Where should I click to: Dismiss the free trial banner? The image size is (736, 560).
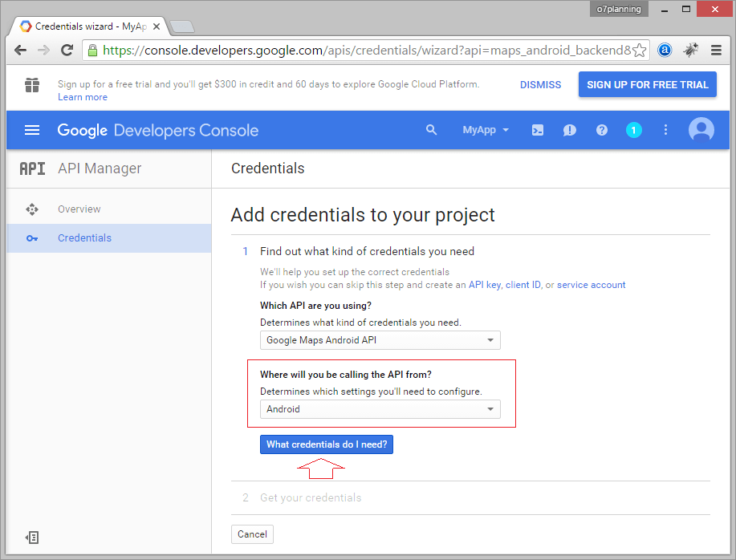tap(540, 84)
